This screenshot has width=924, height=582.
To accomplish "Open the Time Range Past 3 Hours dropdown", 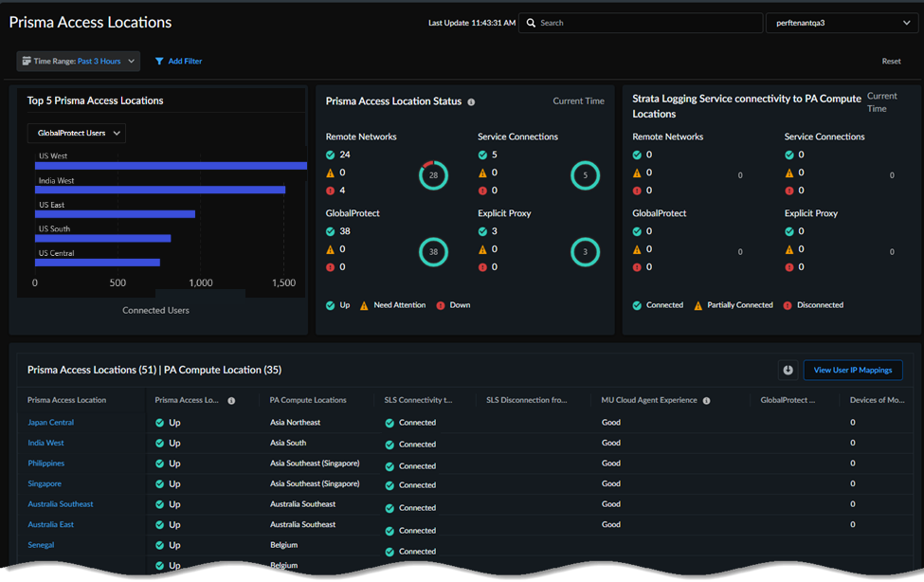I will (x=78, y=62).
